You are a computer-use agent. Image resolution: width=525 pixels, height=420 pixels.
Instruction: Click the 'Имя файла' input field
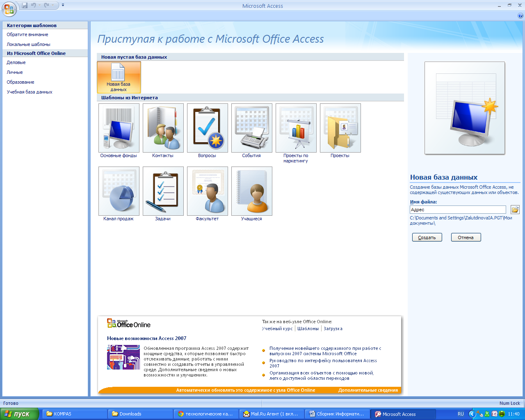tap(458, 210)
